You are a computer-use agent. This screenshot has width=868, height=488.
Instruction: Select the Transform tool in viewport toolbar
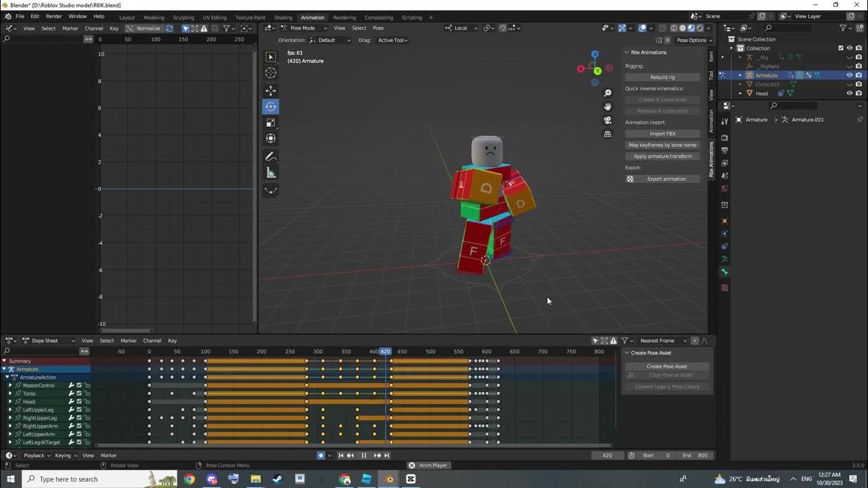click(271, 138)
